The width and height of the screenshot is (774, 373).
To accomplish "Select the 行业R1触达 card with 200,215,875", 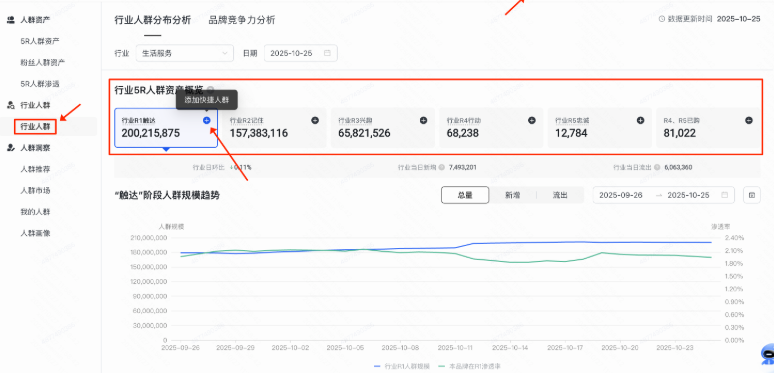I will pos(166,128).
